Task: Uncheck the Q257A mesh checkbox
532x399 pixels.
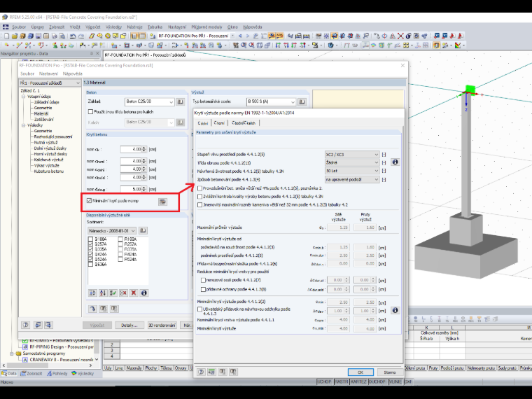Action: (x=90, y=244)
